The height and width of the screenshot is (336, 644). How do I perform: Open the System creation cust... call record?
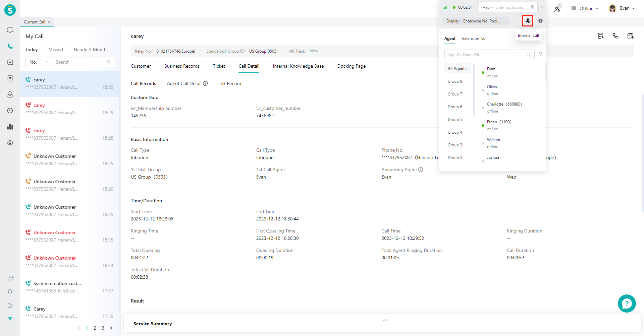tap(70, 287)
